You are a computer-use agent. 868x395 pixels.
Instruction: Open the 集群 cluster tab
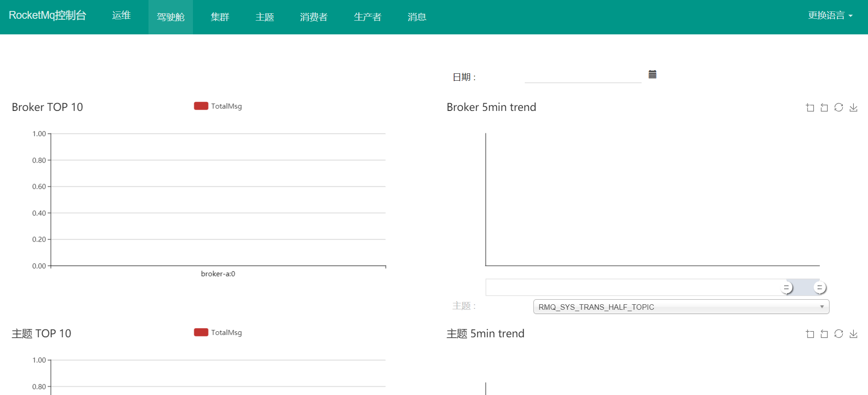tap(220, 17)
